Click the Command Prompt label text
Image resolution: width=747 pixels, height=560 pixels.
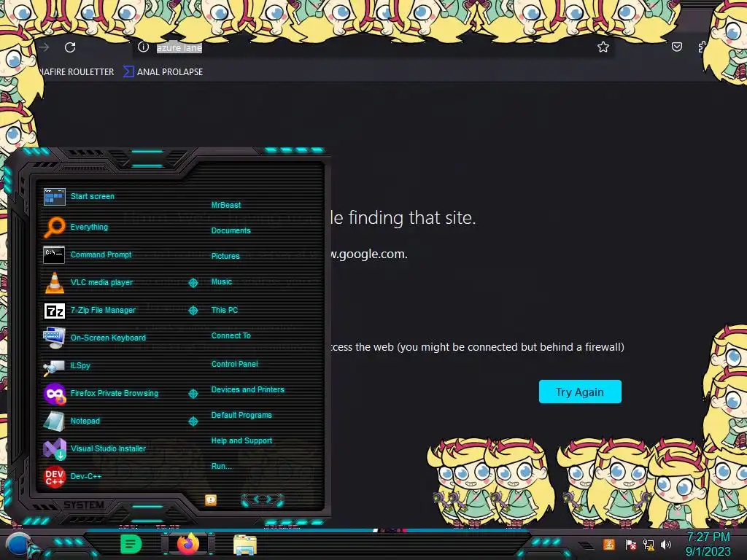(x=101, y=254)
